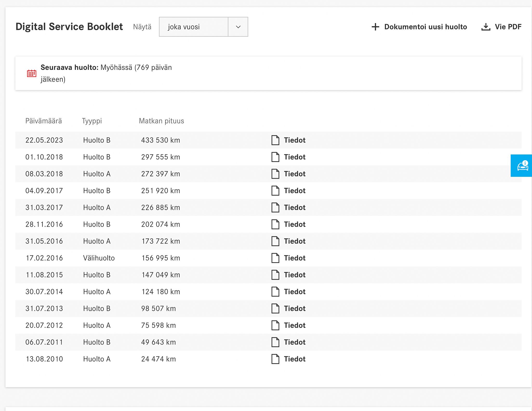Select the date 28.11.2016
The width and height of the screenshot is (532, 411).
point(44,224)
